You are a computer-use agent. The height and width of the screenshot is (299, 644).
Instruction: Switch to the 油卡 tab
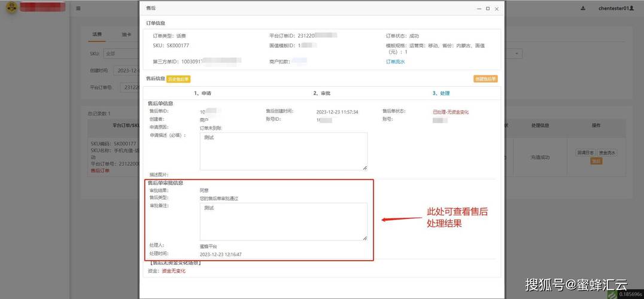tap(126, 35)
